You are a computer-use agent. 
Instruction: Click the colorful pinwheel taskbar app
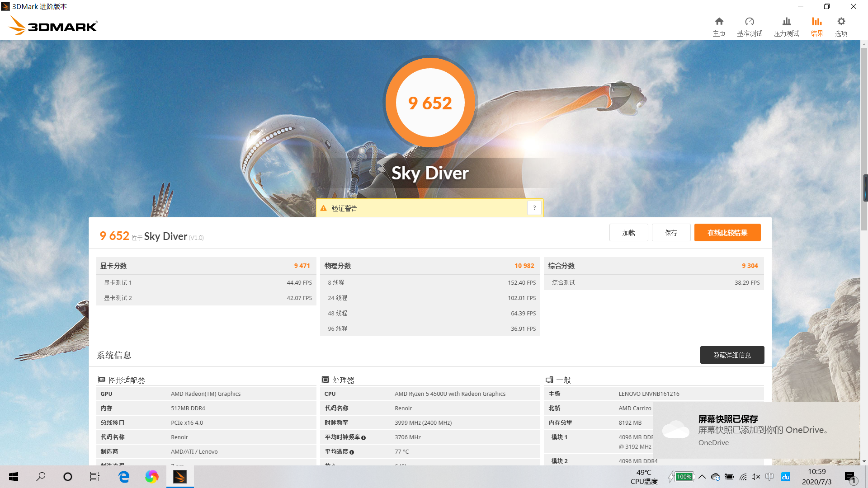(x=151, y=477)
